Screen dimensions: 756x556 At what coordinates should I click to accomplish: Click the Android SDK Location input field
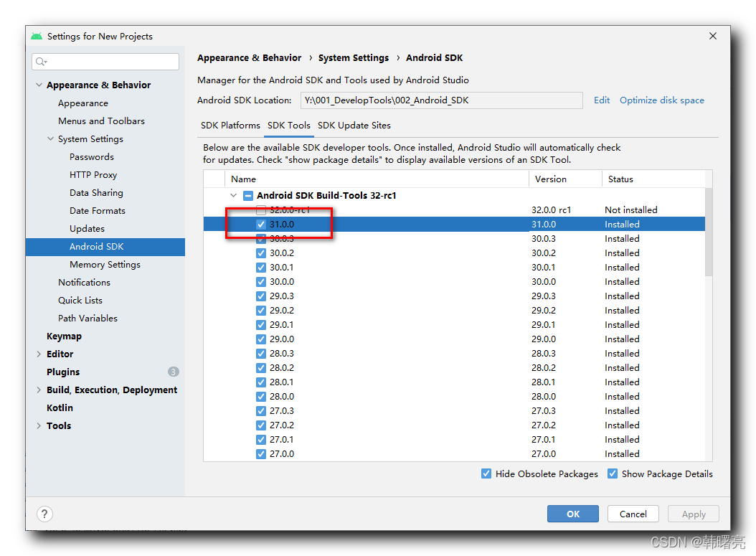[441, 100]
